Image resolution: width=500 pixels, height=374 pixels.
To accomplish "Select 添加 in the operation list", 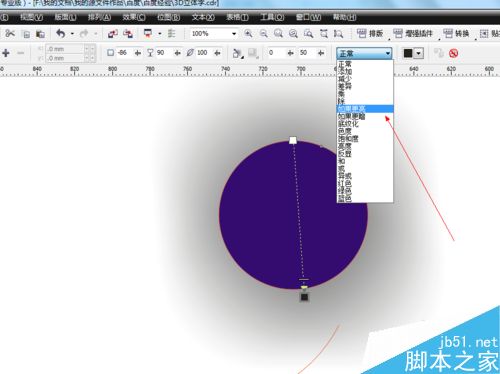I will click(365, 71).
